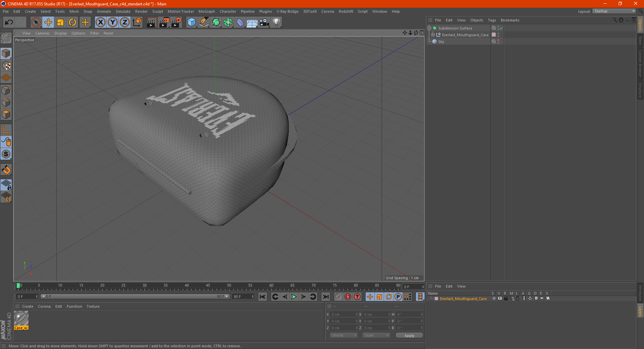Screen dimensions: 644x349
Task: Open the World coordinate dropdown
Action: point(344,336)
